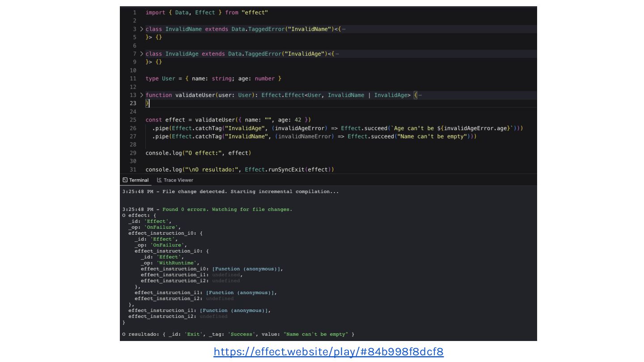Viewport: 644px width, 362px height.
Task: Click the Trace Viewer tab icon
Action: (x=159, y=180)
